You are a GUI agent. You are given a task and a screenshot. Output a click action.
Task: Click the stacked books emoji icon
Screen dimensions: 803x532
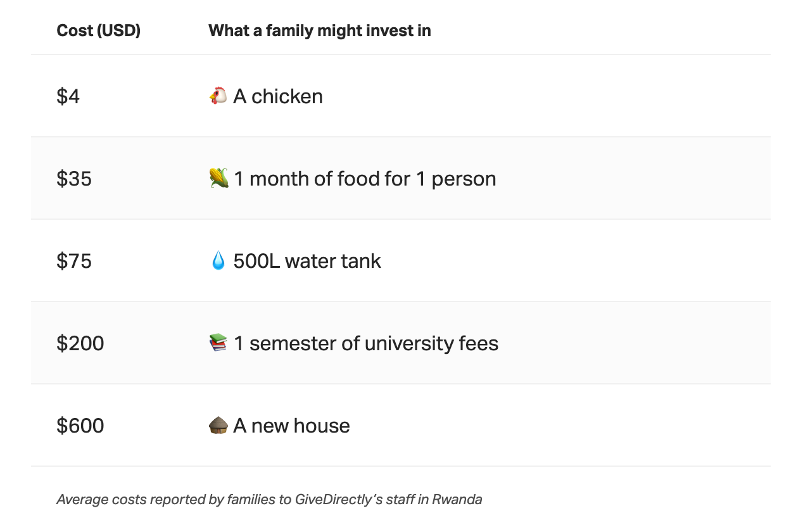tap(218, 343)
